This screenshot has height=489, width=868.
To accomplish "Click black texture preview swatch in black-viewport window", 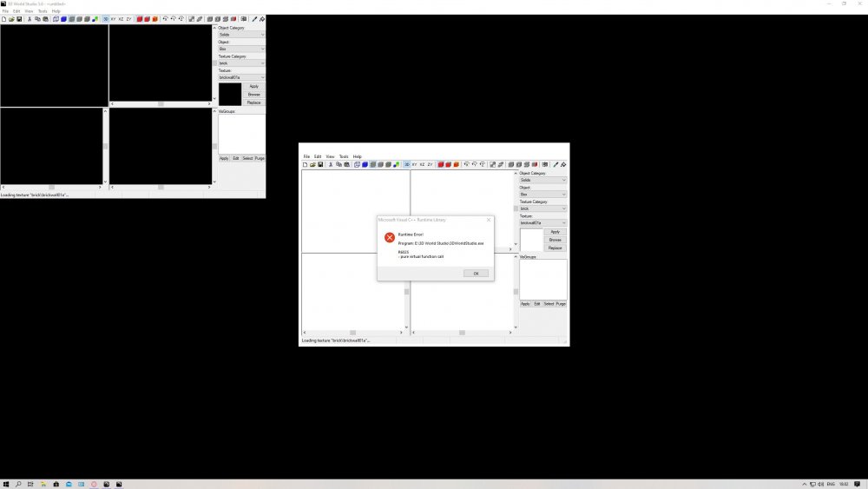I will tap(230, 94).
